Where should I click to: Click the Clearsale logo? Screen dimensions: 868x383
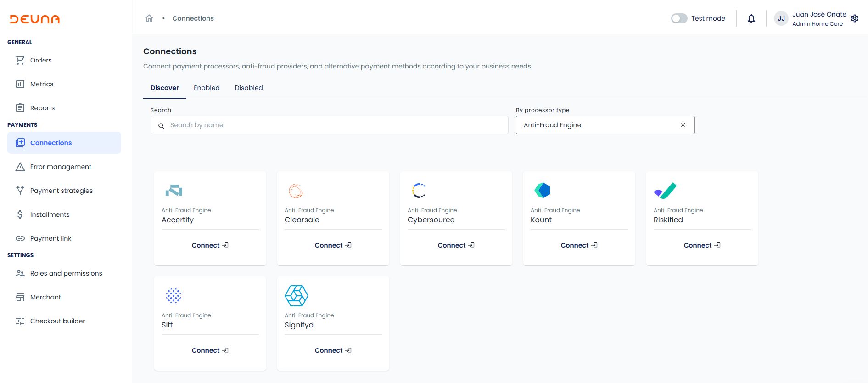pos(296,191)
